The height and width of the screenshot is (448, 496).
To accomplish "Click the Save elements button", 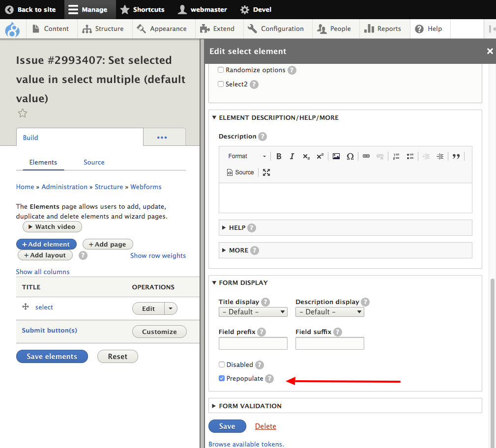I will 52,357.
